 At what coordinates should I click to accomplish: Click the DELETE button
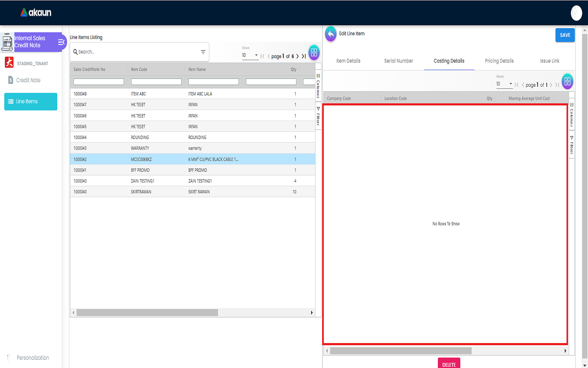pos(449,364)
